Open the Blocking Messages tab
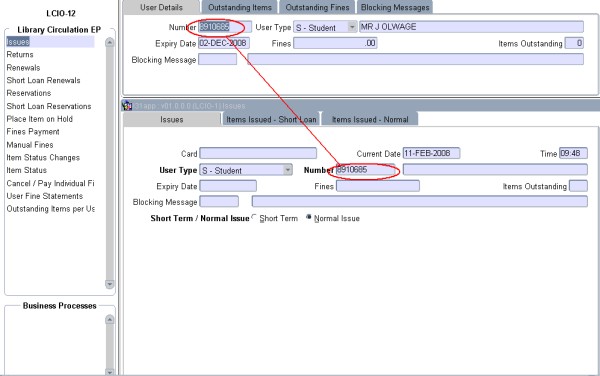This screenshot has height=376, width=600. 395,7
